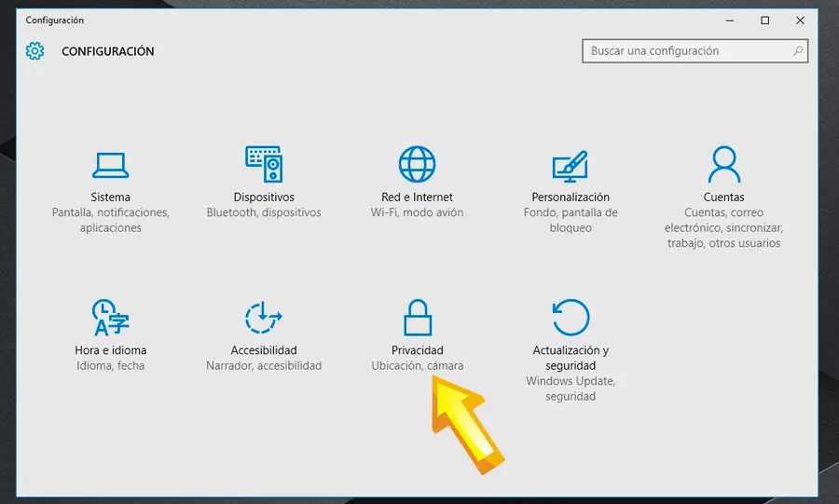Maximize the Configuración window
This screenshot has height=504, width=839.
point(765,20)
